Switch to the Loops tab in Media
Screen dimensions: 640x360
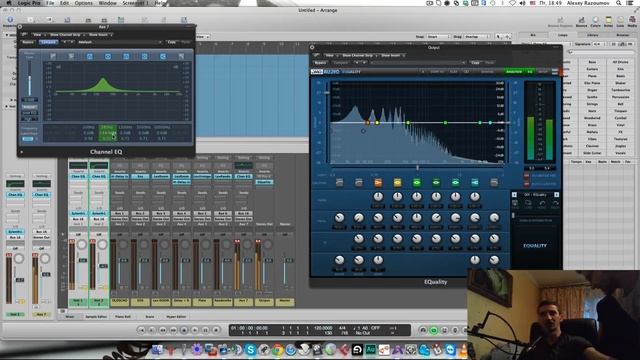coord(562,35)
